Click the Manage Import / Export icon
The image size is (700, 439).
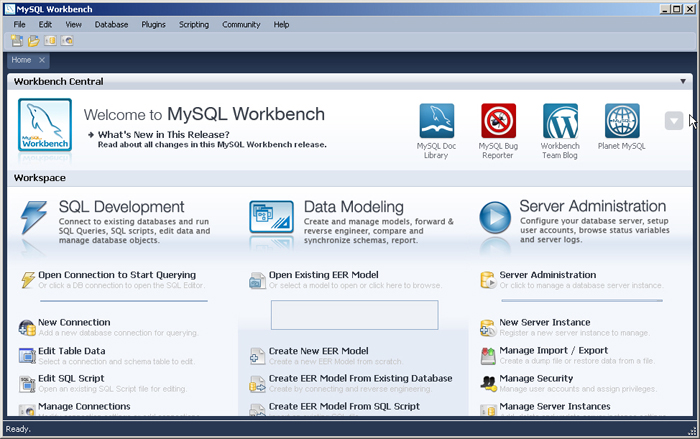point(488,356)
